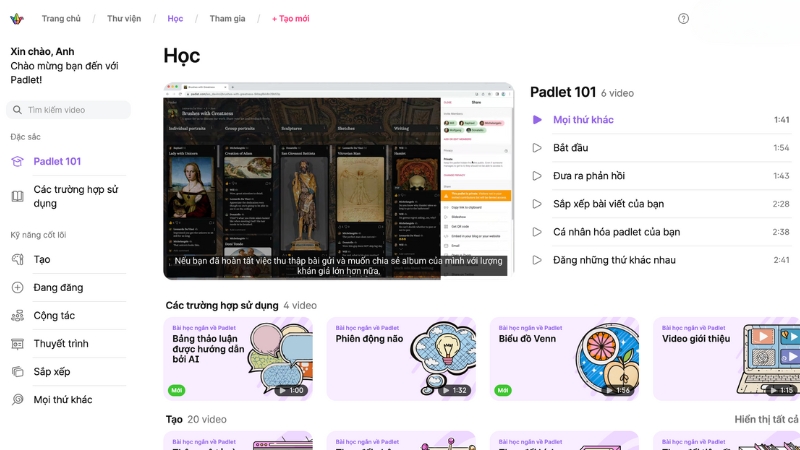The height and width of the screenshot is (450, 800).
Task: Click the 1:00 play badge on AI discussion card
Action: click(x=291, y=390)
